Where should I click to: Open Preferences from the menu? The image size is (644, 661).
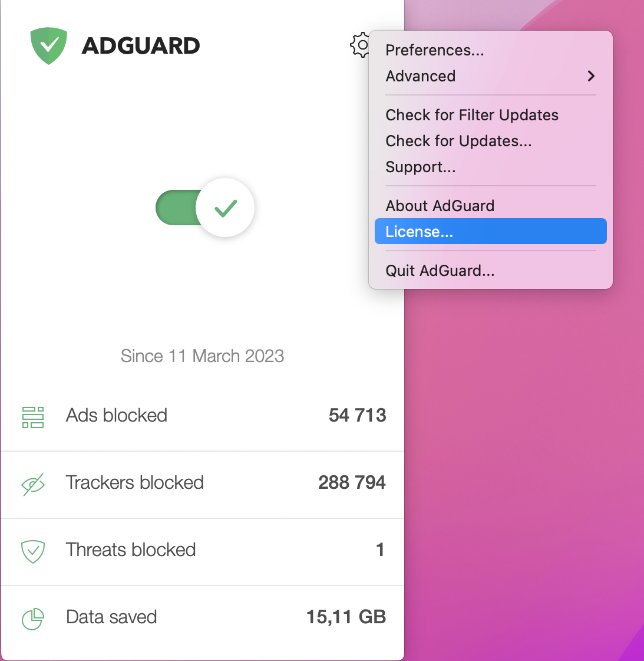tap(435, 50)
